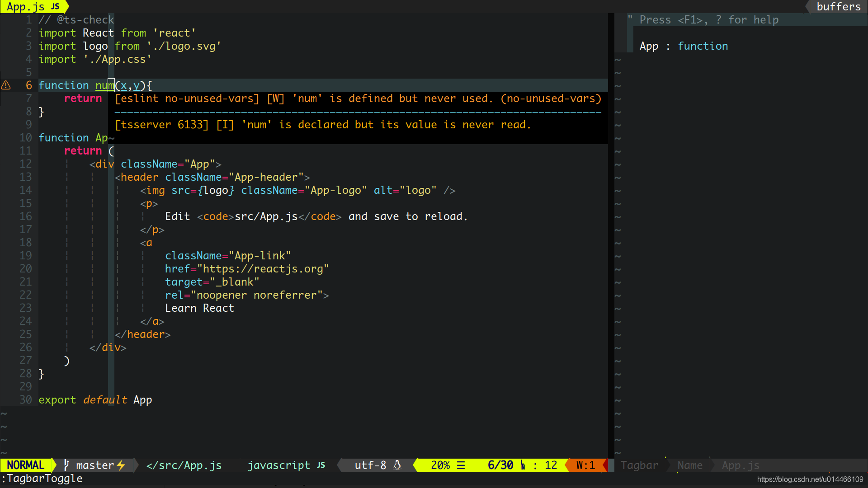Click the opening <p> tag on line 15
868x488 pixels.
[x=149, y=203]
